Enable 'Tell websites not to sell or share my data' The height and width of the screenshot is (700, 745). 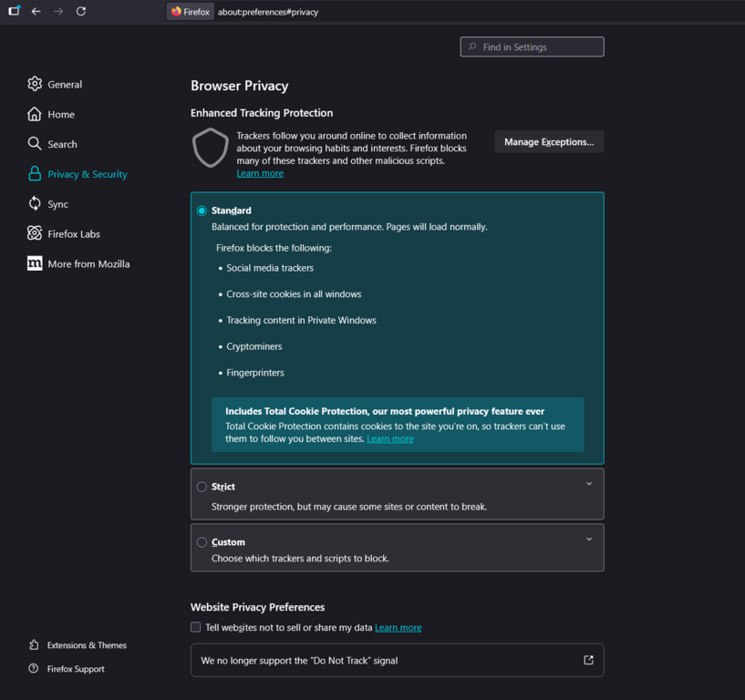(195, 627)
